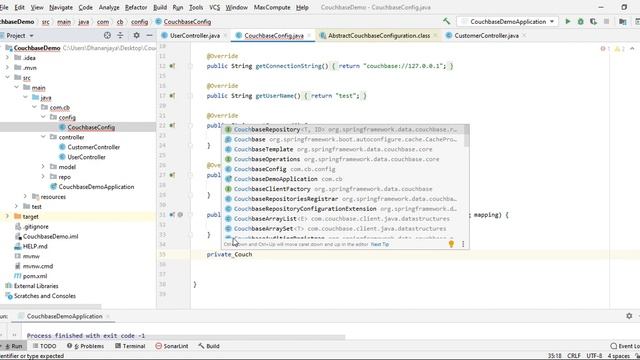
Task: Open the Project view dropdown
Action: [19, 36]
